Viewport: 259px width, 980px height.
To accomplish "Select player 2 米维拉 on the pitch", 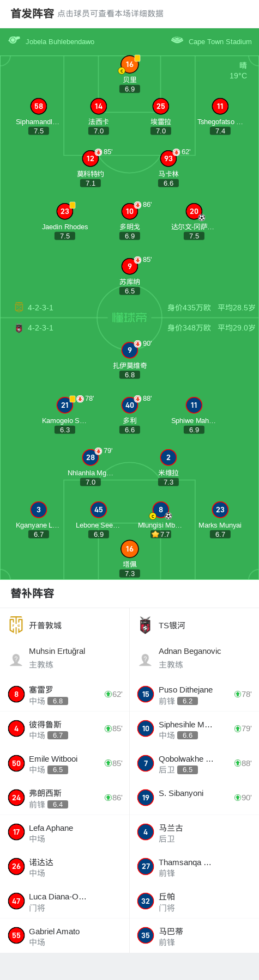I will [x=168, y=457].
